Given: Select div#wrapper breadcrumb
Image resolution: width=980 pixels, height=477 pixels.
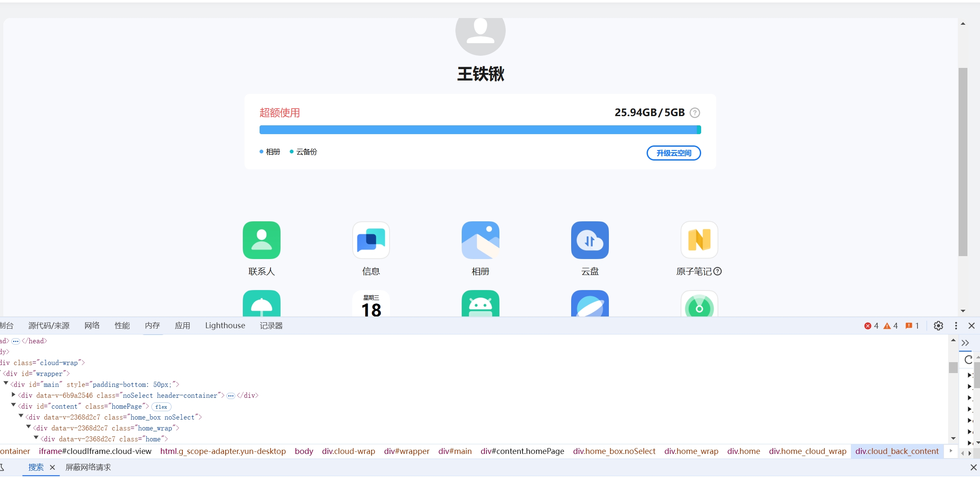Looking at the screenshot, I should point(407,451).
